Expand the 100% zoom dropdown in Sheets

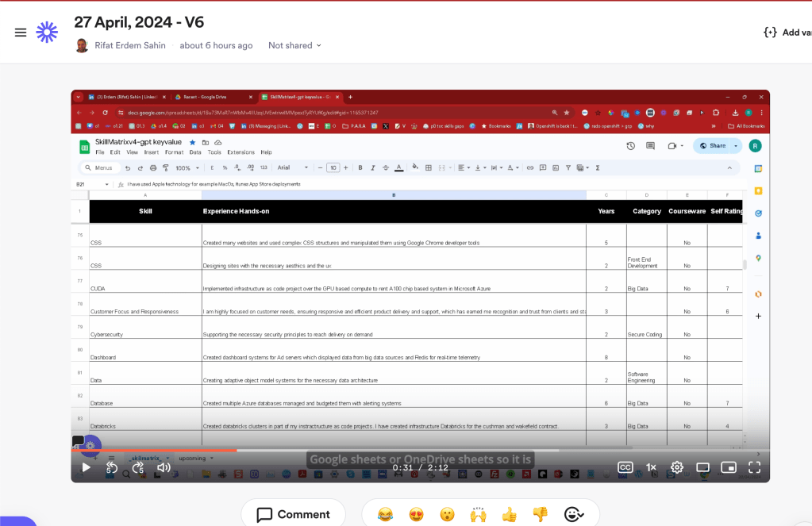pyautogui.click(x=187, y=168)
